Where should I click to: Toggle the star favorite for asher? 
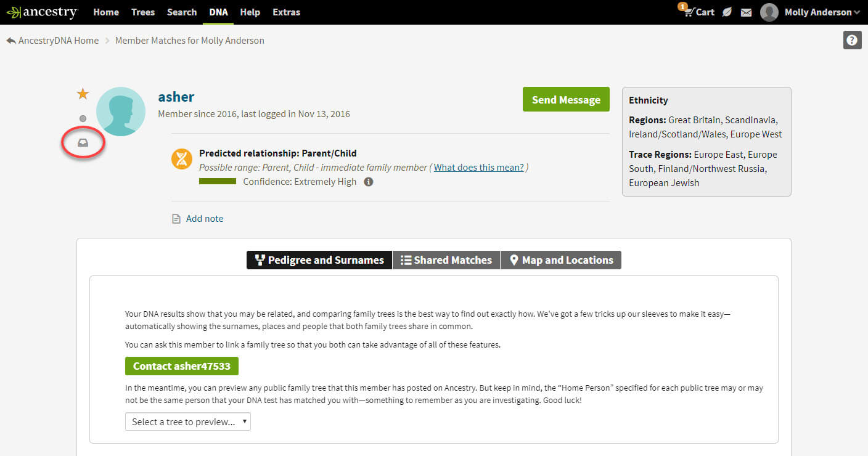[x=83, y=94]
